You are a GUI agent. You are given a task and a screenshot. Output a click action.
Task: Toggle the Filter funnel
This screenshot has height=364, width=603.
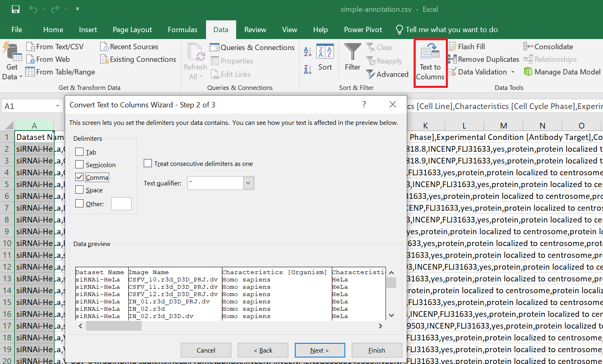(x=353, y=57)
